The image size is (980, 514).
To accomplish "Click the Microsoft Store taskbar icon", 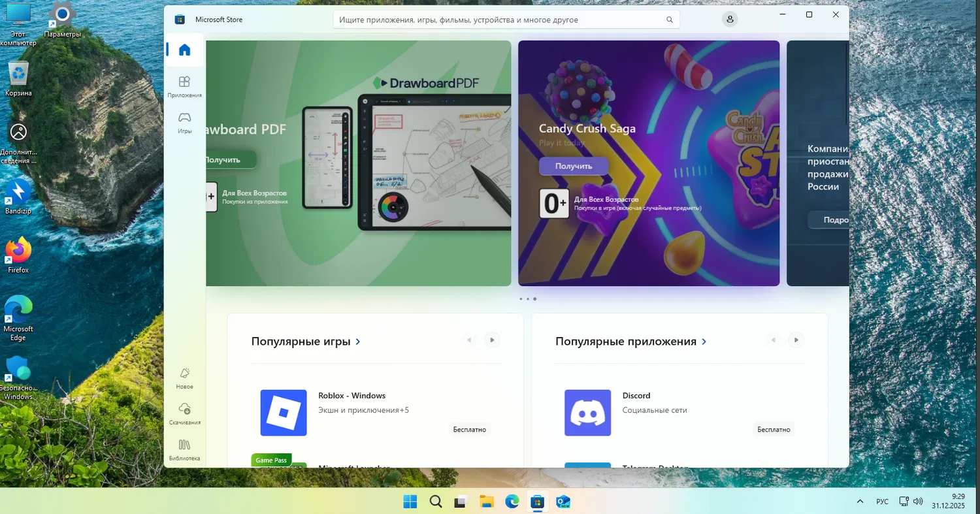I will click(x=538, y=502).
